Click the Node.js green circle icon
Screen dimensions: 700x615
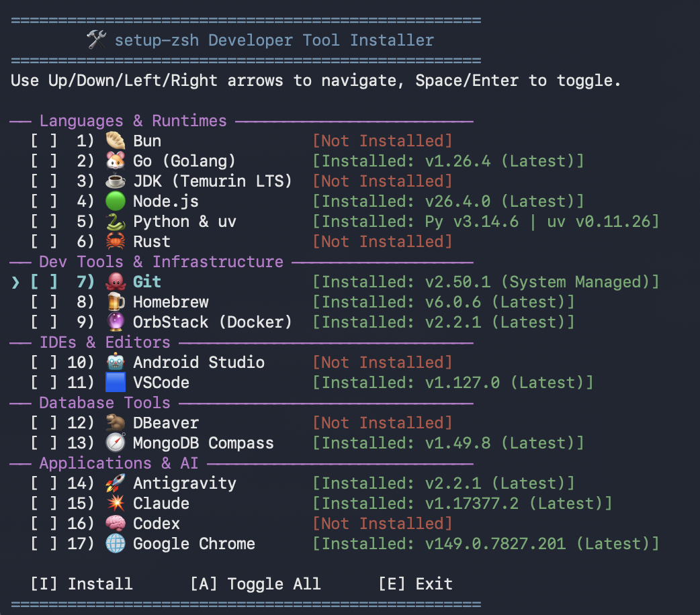pyautogui.click(x=115, y=201)
